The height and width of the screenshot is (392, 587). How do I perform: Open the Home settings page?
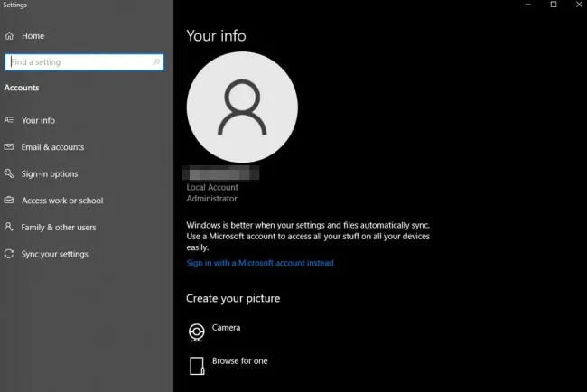[33, 36]
